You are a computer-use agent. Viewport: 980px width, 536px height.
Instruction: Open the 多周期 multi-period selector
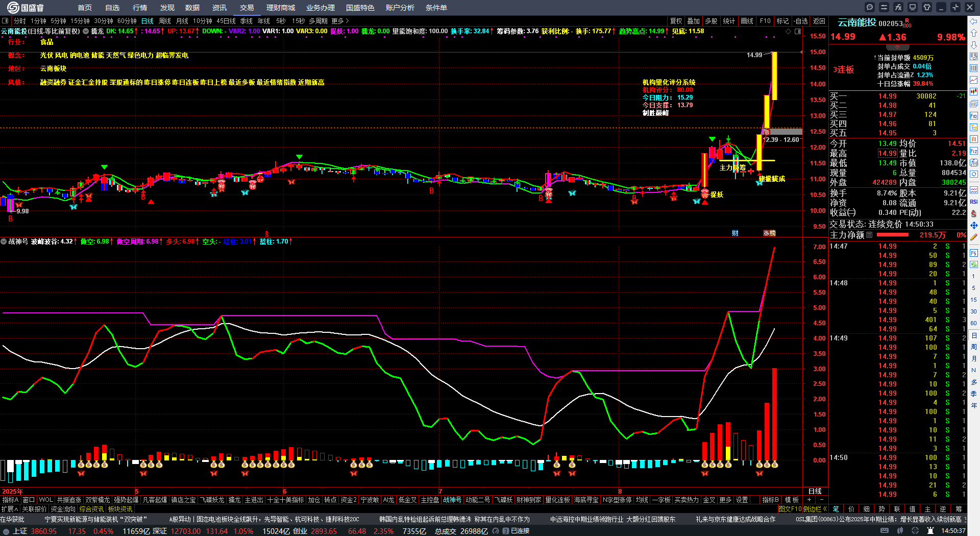tap(318, 21)
